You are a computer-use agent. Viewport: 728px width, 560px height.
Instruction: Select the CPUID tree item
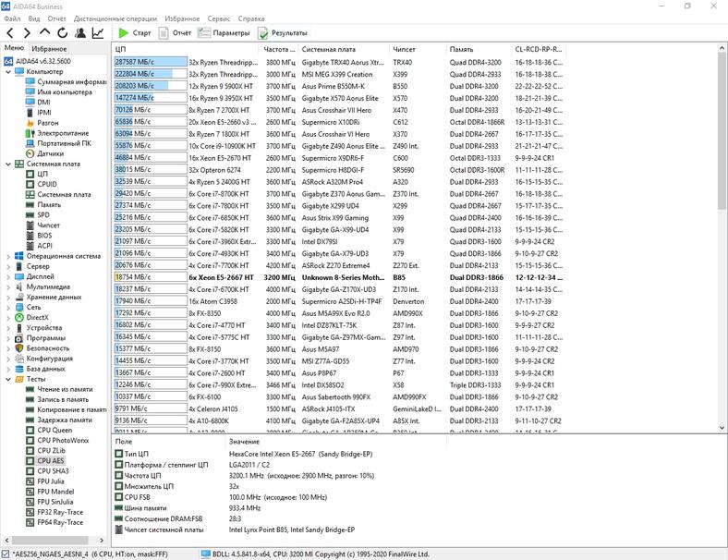click(x=47, y=184)
